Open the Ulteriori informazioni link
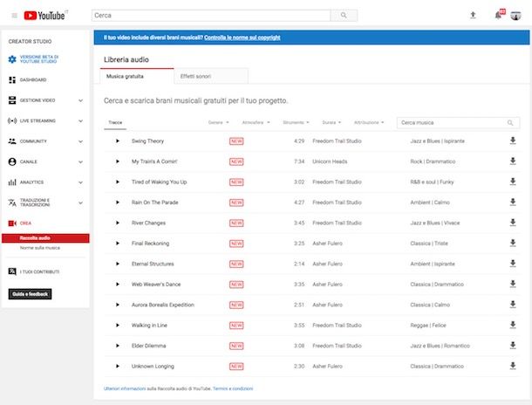532x405 pixels. coord(125,388)
